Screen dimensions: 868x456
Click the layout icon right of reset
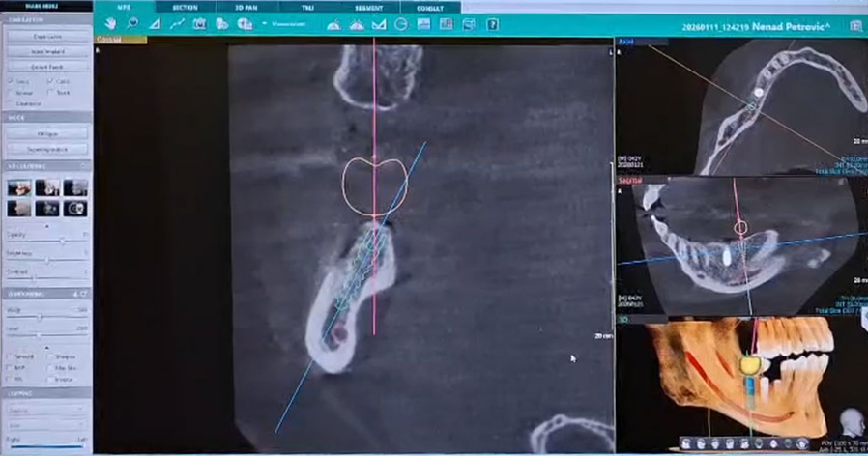pos(423,24)
